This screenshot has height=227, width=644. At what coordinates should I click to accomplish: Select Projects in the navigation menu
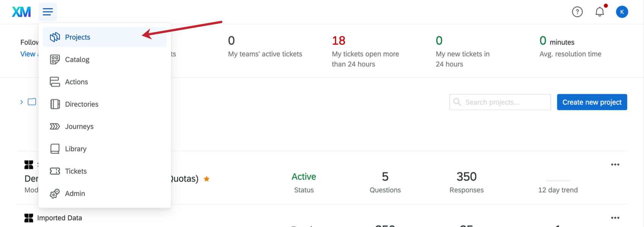105,37
